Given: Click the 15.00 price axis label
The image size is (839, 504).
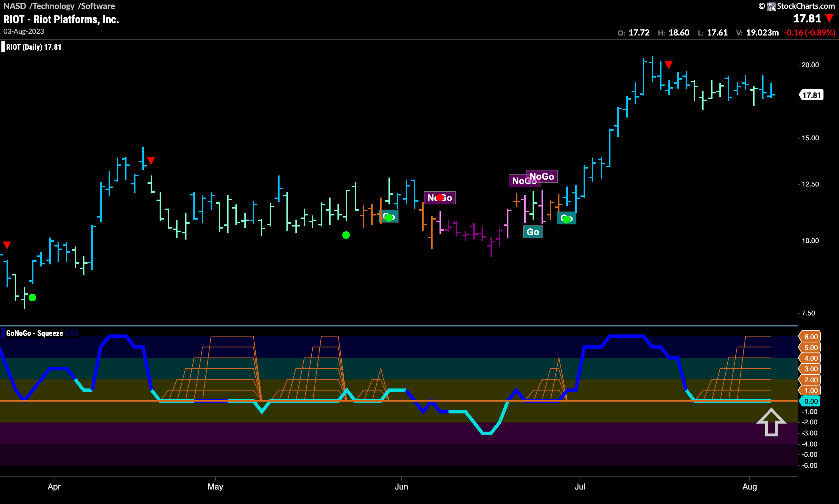Looking at the screenshot, I should click(x=810, y=138).
